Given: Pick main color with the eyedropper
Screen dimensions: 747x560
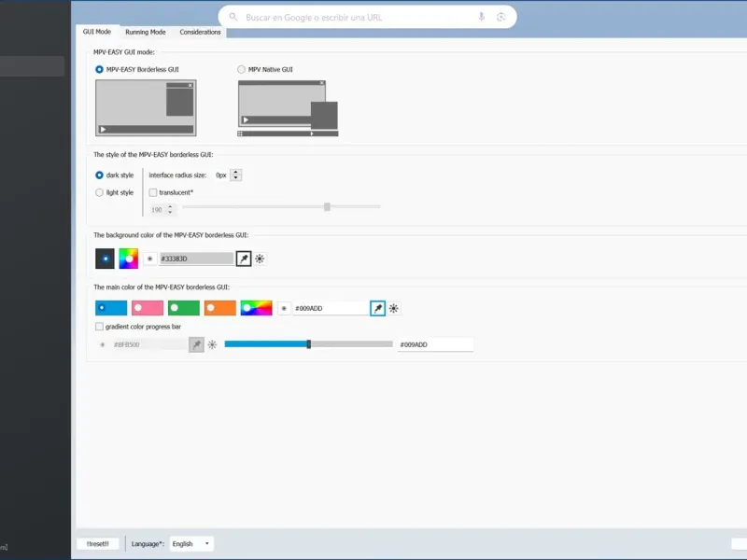Looking at the screenshot, I should point(378,309).
